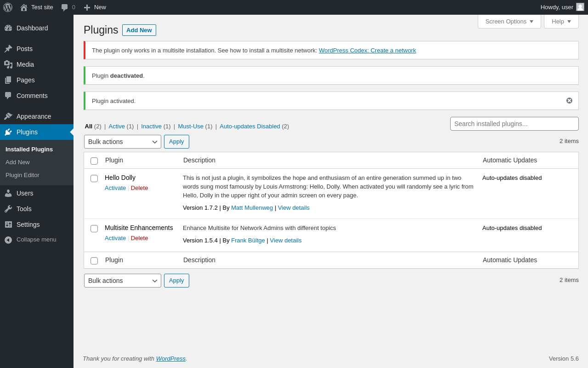Click the Dashboard gauge icon
Viewport: 588px width, 368px height.
point(8,28)
